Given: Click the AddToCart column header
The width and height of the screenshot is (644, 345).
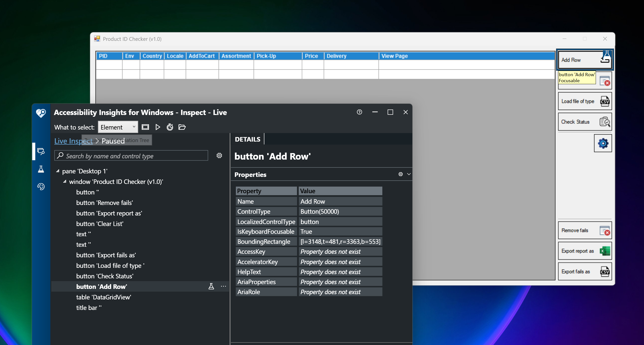Looking at the screenshot, I should [202, 56].
